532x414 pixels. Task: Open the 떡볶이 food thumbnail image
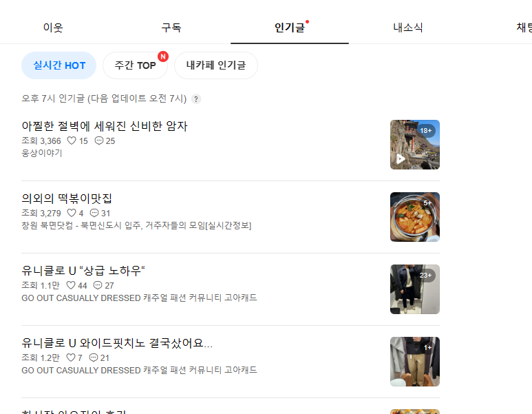tap(414, 217)
